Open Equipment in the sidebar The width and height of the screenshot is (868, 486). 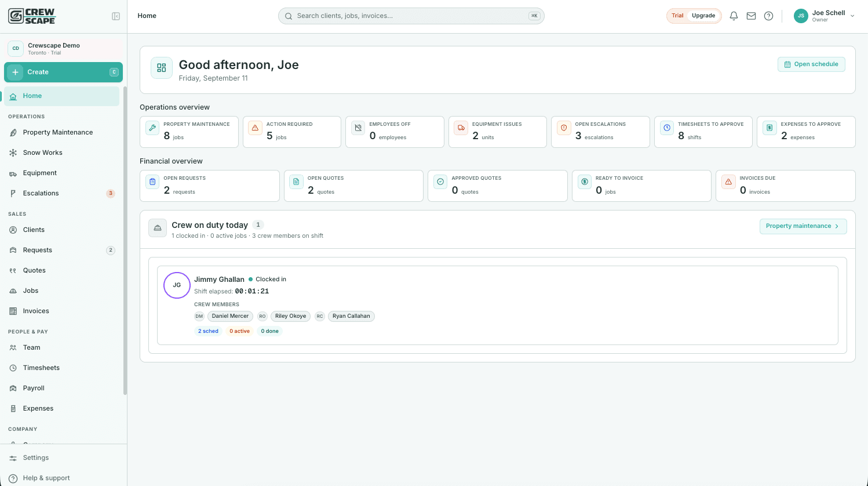pos(61,173)
